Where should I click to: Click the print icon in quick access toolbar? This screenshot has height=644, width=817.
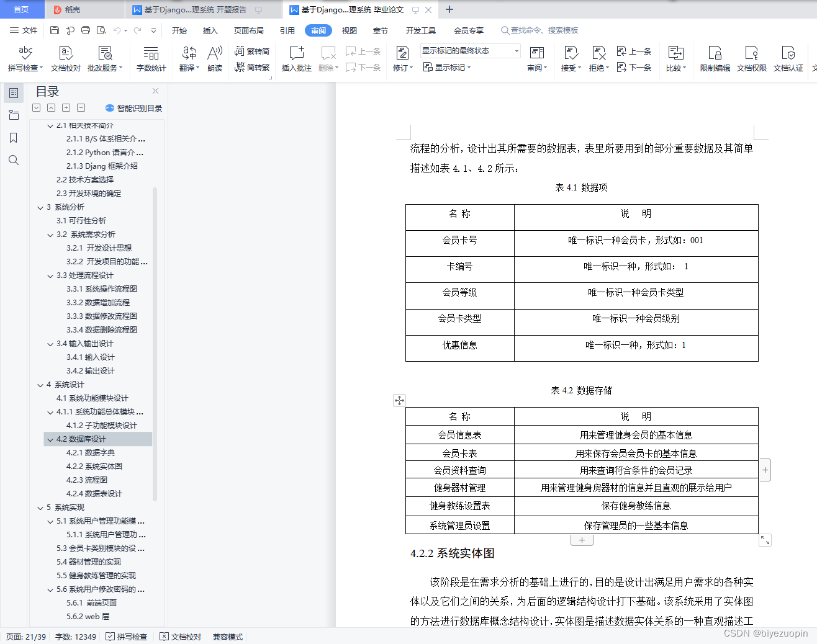click(x=86, y=30)
